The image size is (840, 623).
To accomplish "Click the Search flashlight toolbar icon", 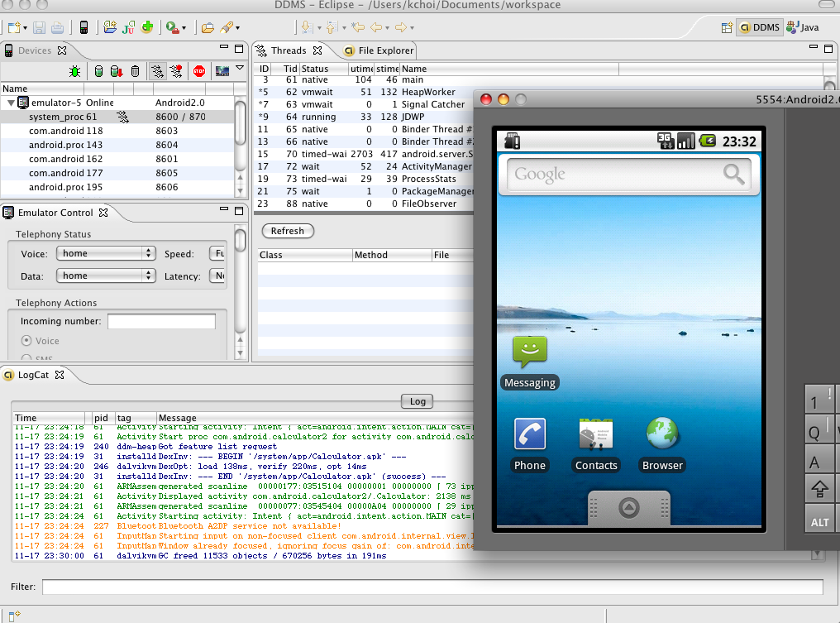I will [227, 26].
